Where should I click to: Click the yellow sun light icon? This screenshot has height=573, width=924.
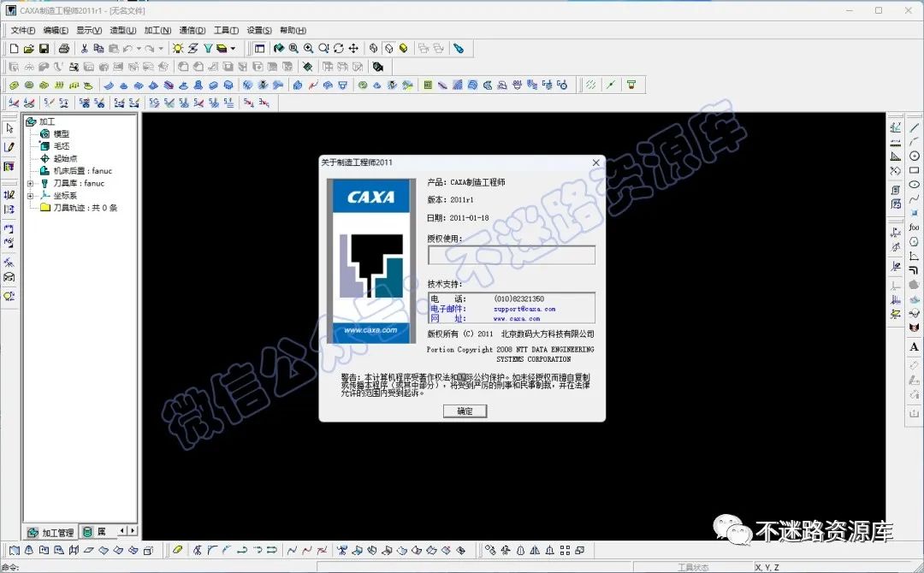[178, 48]
